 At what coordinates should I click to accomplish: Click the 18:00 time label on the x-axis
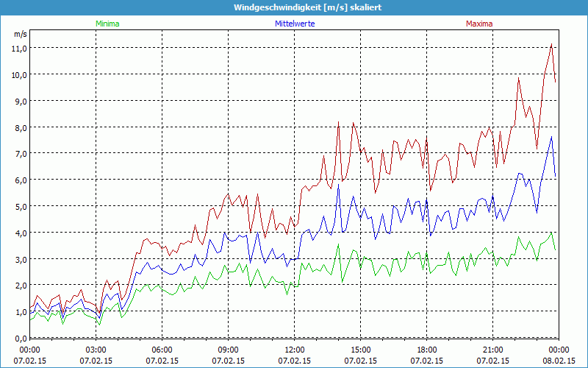pos(427,350)
